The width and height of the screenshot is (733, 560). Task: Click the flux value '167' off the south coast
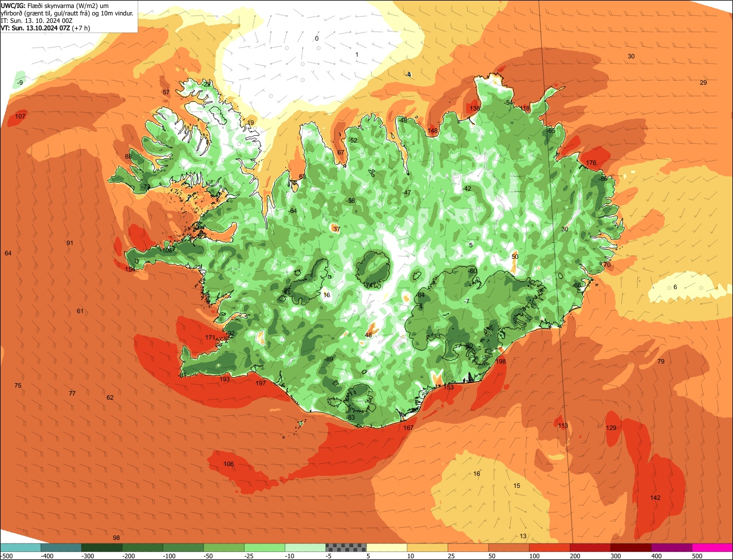click(x=408, y=428)
